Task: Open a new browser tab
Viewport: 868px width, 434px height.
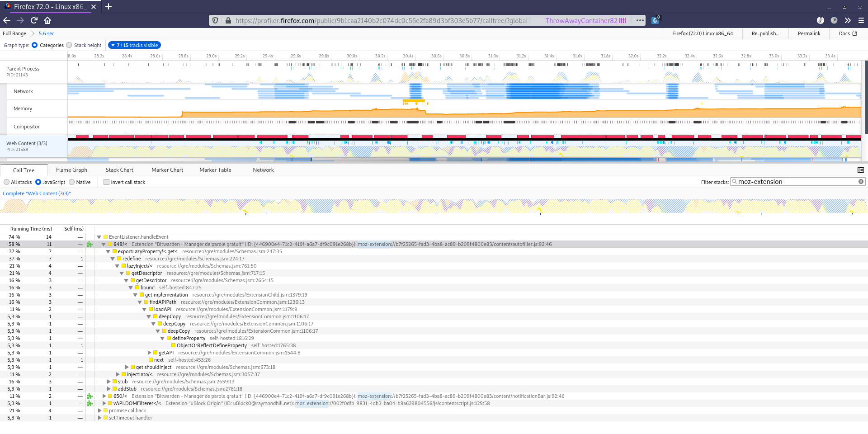Action: (x=108, y=7)
